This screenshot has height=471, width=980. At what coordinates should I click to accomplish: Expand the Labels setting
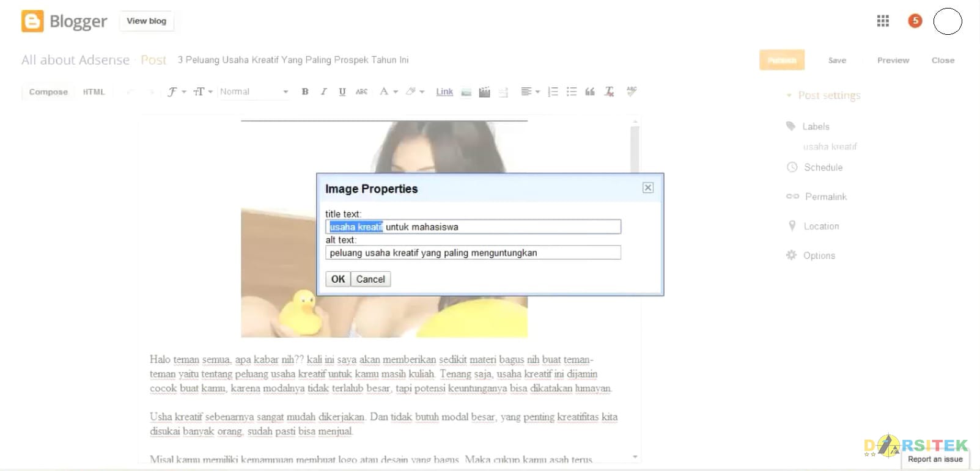808,126
